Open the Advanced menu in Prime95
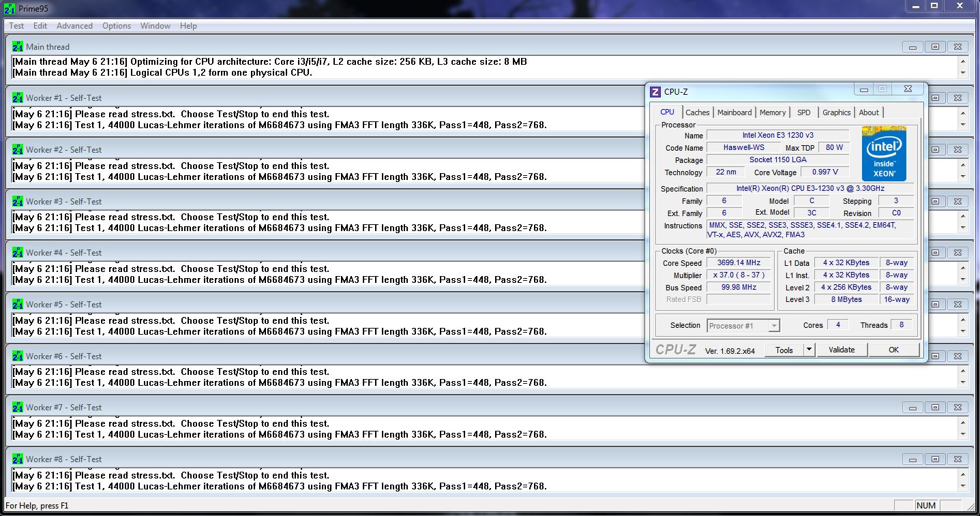Image resolution: width=980 pixels, height=516 pixels. tap(74, 26)
